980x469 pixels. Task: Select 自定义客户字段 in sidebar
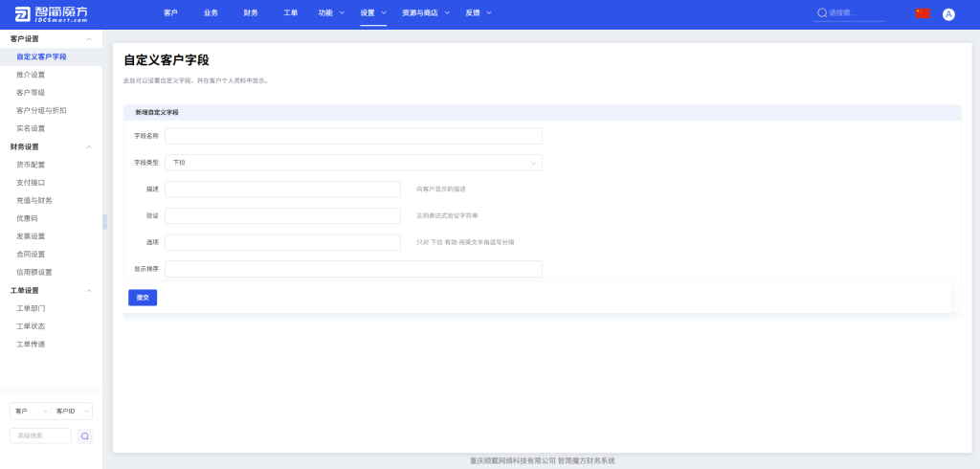pyautogui.click(x=41, y=56)
